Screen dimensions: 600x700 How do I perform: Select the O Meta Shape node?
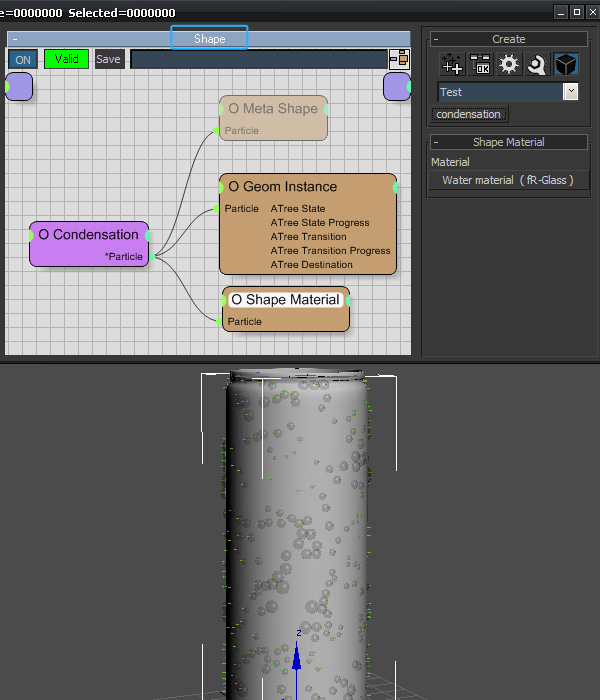273,118
